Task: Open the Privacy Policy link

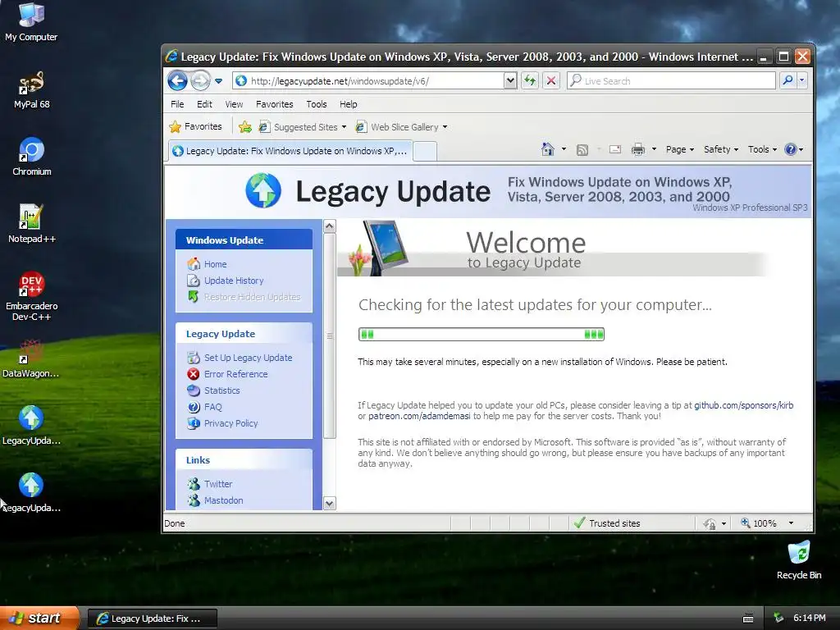Action: coord(231,423)
